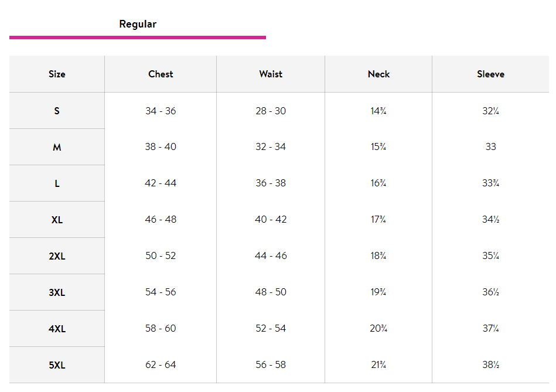Click the 34 - 36 chest measurement cell

click(161, 111)
